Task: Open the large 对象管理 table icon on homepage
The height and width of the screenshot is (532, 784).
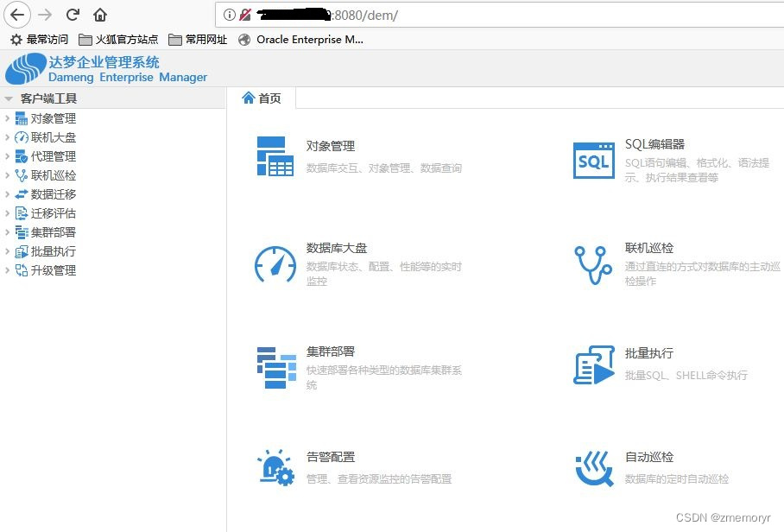Action: (x=275, y=156)
